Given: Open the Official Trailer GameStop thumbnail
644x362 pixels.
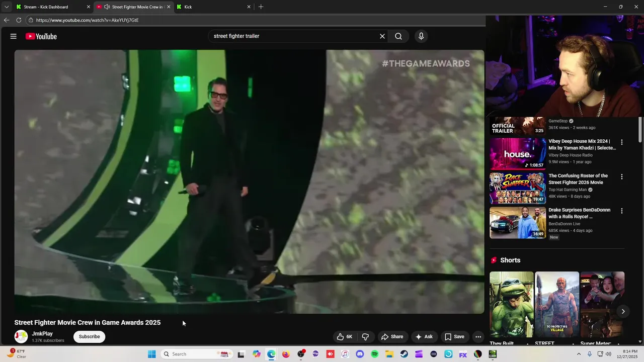Looking at the screenshot, I should (x=518, y=126).
